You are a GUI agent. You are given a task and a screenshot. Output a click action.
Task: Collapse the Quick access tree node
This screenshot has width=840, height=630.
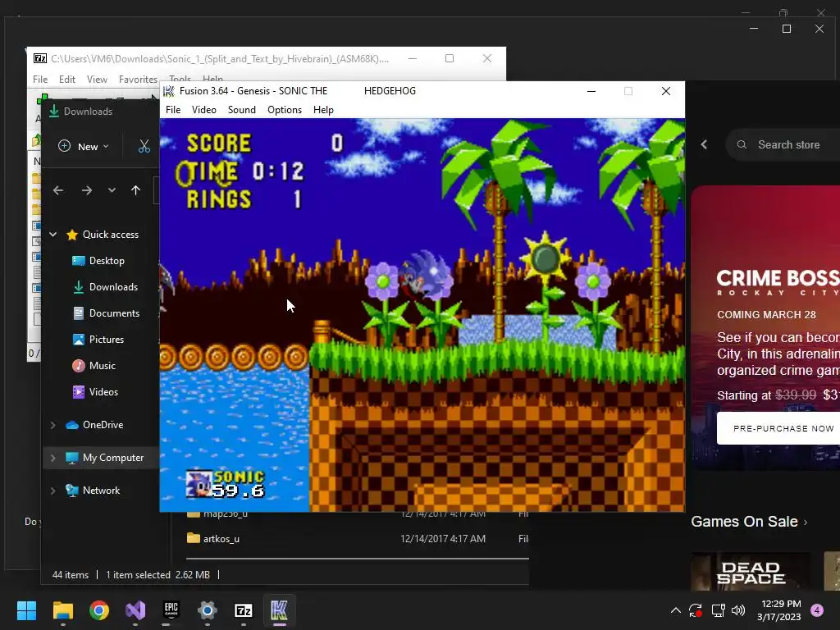click(x=53, y=234)
